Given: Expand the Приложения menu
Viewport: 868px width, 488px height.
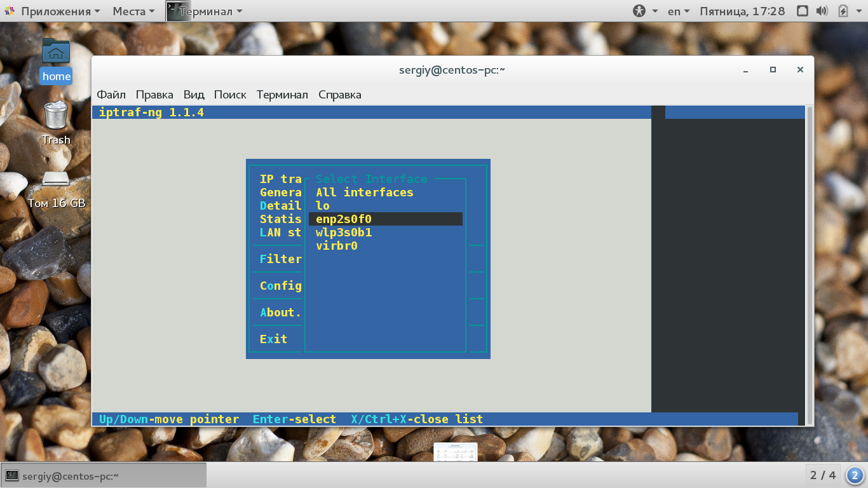Looking at the screenshot, I should [x=52, y=11].
